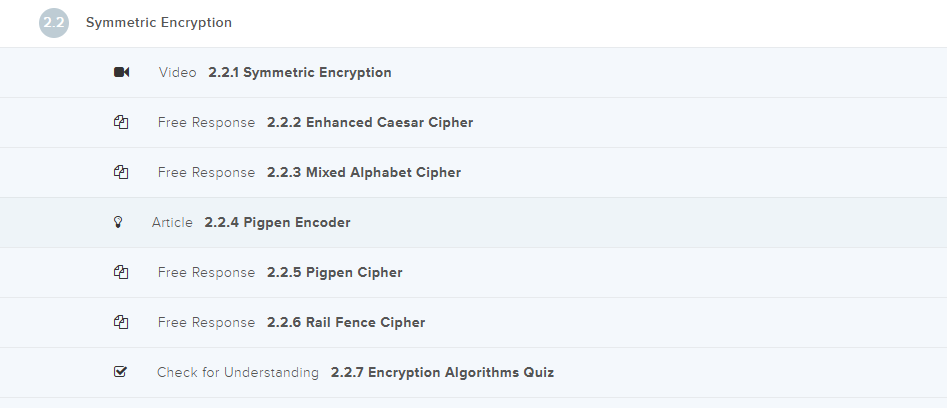This screenshot has width=947, height=408.
Task: Open 2.2.2 Enhanced Caesar Cipher lesson
Action: tap(370, 122)
